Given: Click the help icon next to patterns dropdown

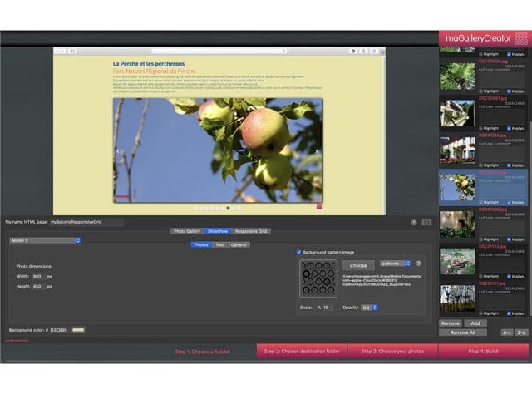Looking at the screenshot, I should coord(418,264).
